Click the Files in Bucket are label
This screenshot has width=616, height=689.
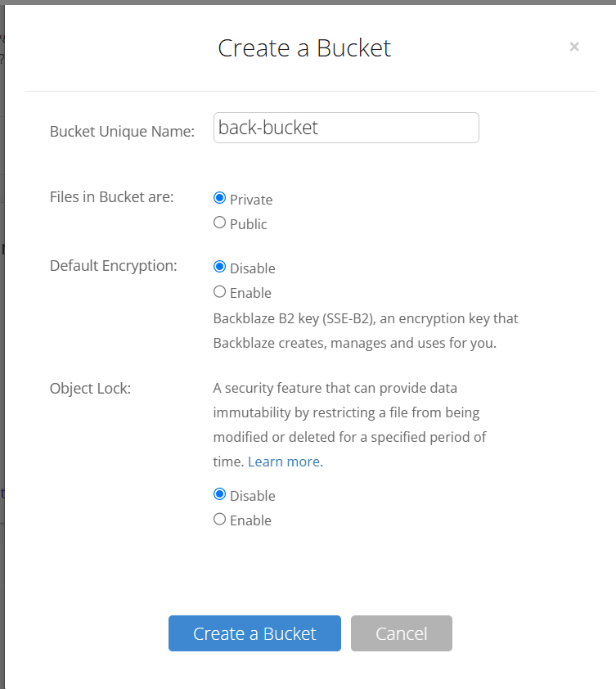pyautogui.click(x=114, y=196)
